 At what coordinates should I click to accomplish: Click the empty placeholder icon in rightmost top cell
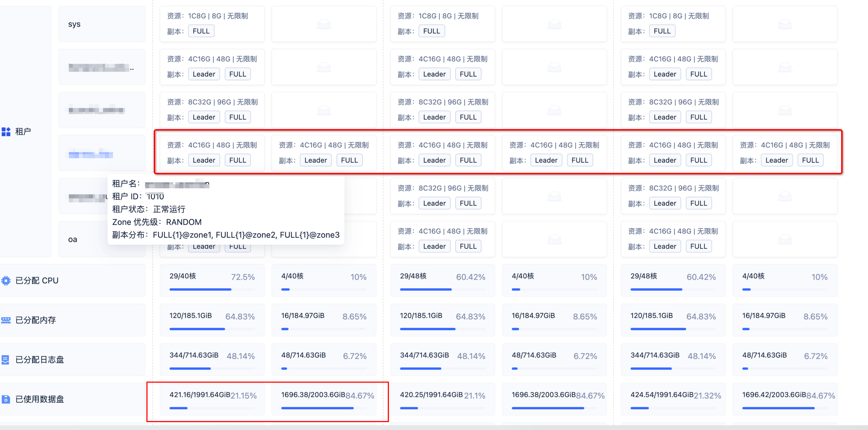(785, 24)
